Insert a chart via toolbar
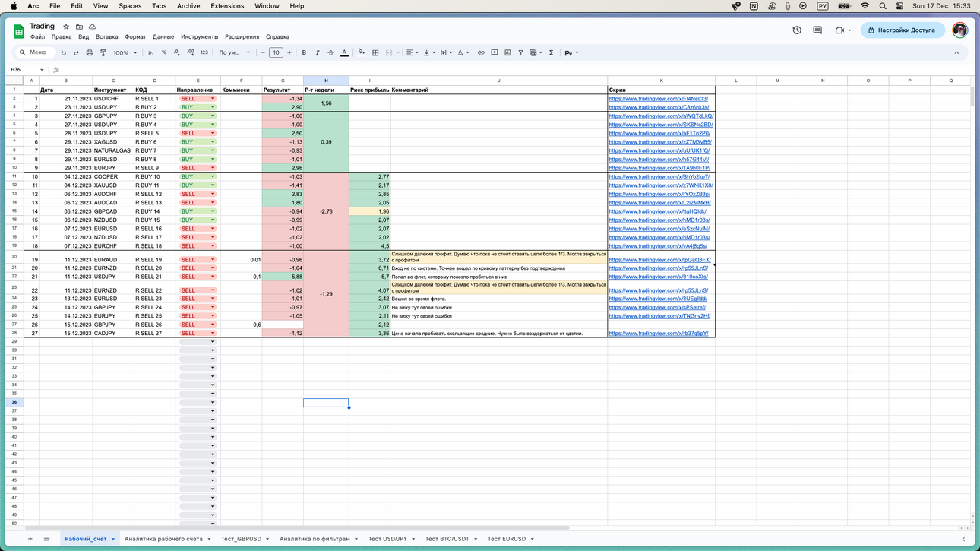Viewport: 980px width, 551px height. [507, 53]
